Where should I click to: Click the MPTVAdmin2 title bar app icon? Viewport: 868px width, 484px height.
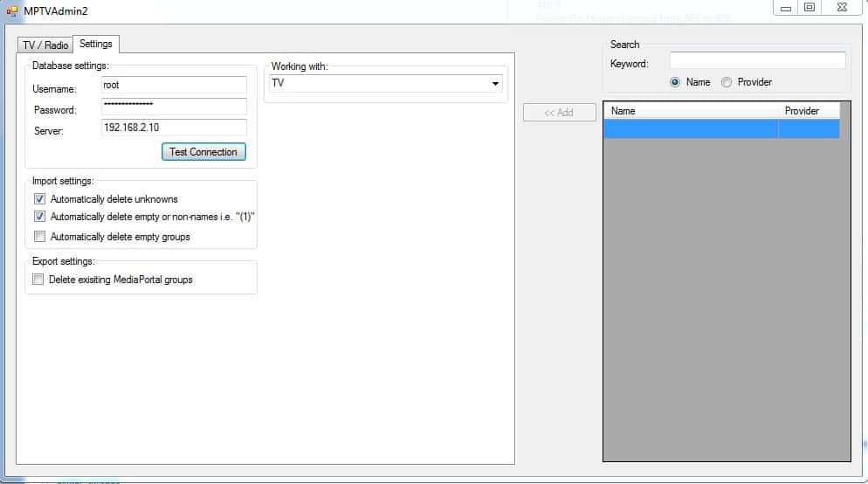pyautogui.click(x=11, y=10)
